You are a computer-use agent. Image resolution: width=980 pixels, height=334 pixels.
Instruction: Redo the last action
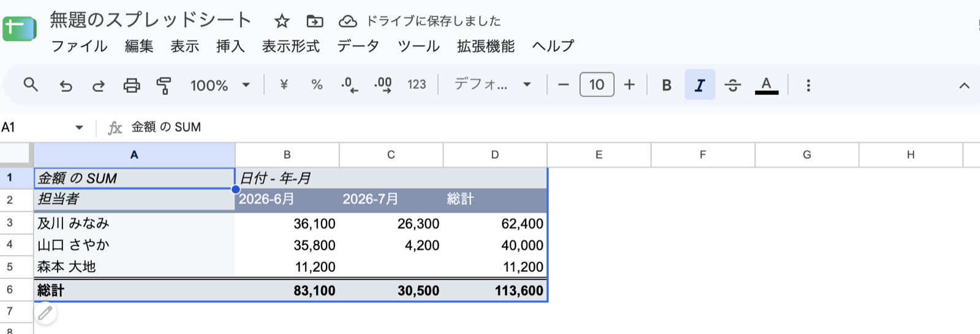point(99,85)
